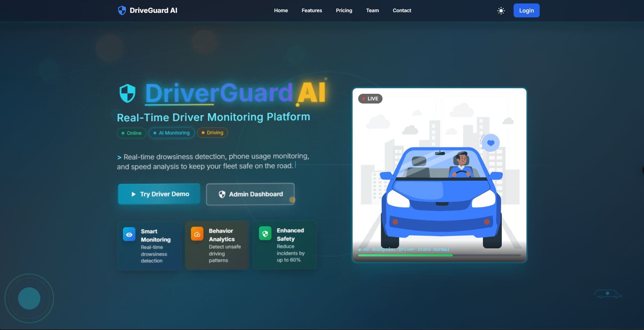Click the shield icon beside the hero title
Screen dimensions: 644x330
128,93
